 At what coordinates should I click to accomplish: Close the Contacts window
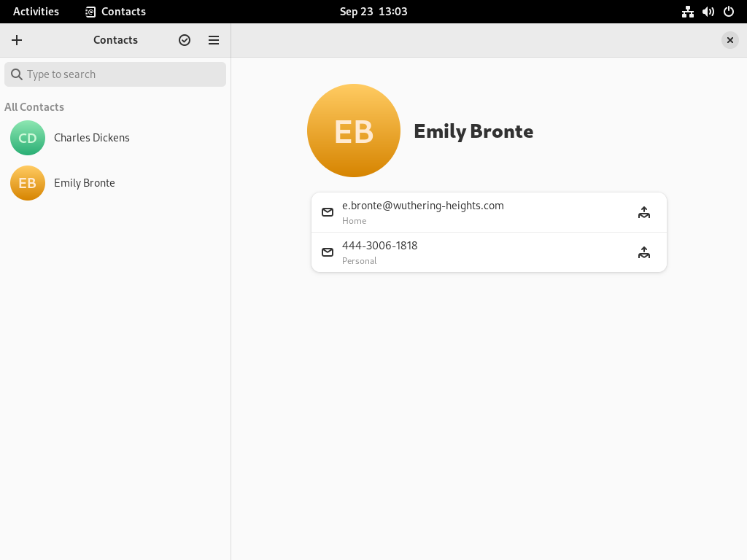(729, 40)
